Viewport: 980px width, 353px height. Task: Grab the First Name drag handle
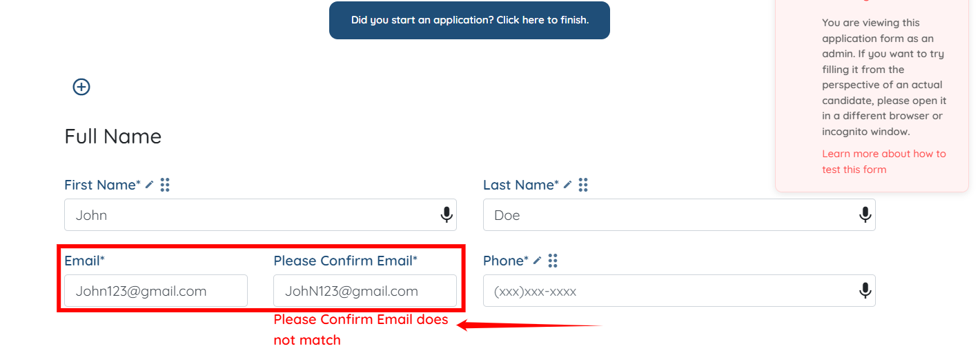point(165,185)
